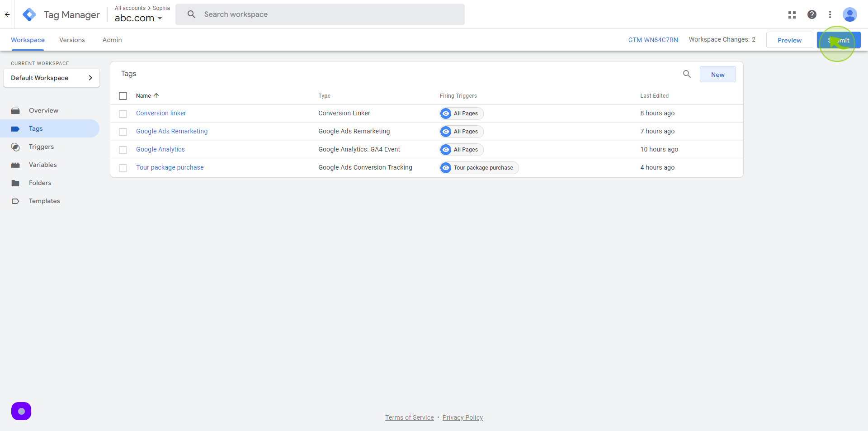Check the Google Analytics row checkbox
The width and height of the screenshot is (868, 431).
123,150
